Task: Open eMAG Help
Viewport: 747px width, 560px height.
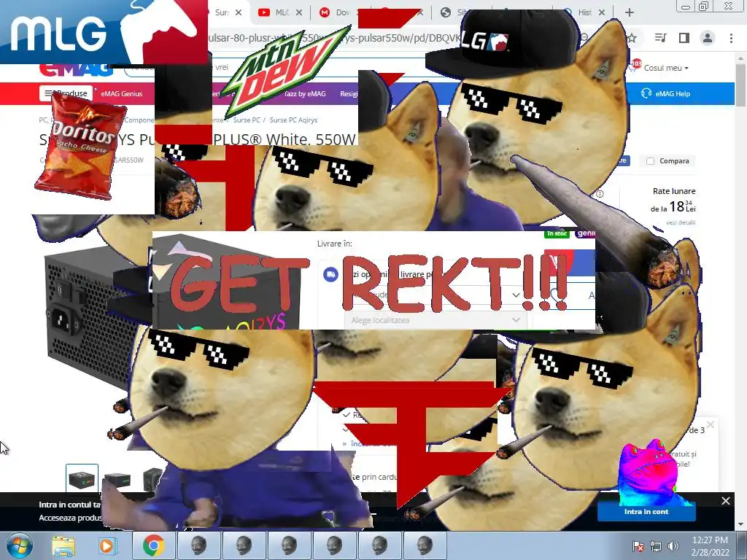Action: pos(665,93)
